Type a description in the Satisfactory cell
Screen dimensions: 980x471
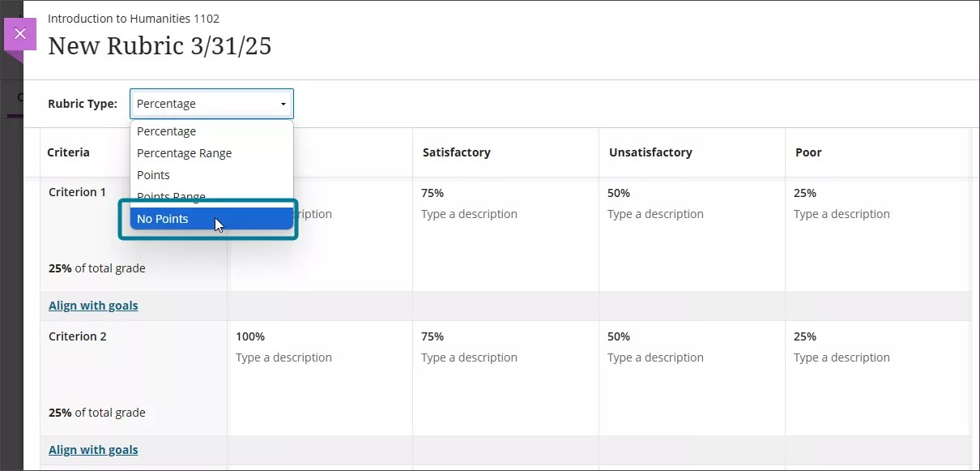point(469,214)
